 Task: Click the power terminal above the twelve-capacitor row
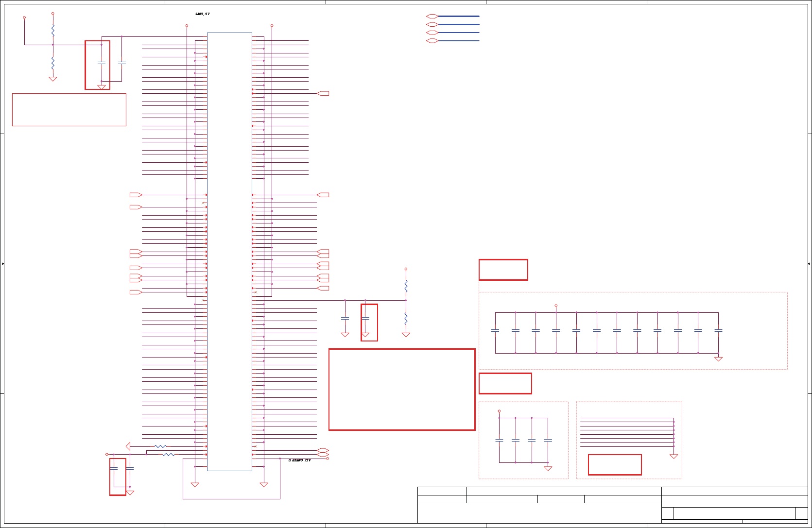pyautogui.click(x=556, y=306)
